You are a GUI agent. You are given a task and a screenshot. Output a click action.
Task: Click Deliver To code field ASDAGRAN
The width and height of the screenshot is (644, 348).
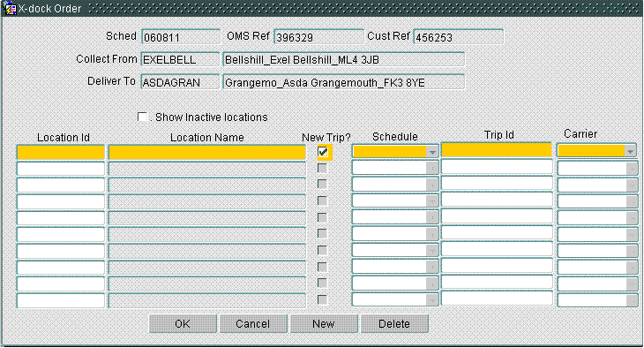(x=180, y=82)
